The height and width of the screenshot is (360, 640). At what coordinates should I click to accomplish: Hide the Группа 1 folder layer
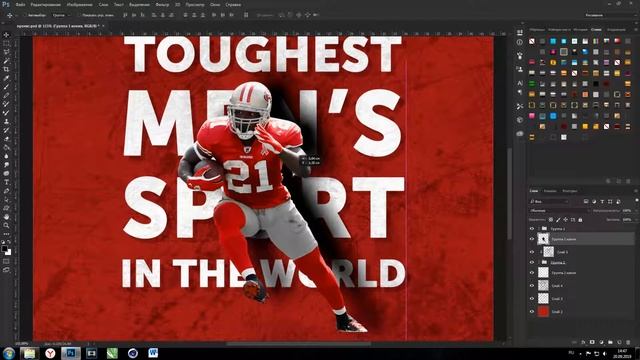[532, 229]
